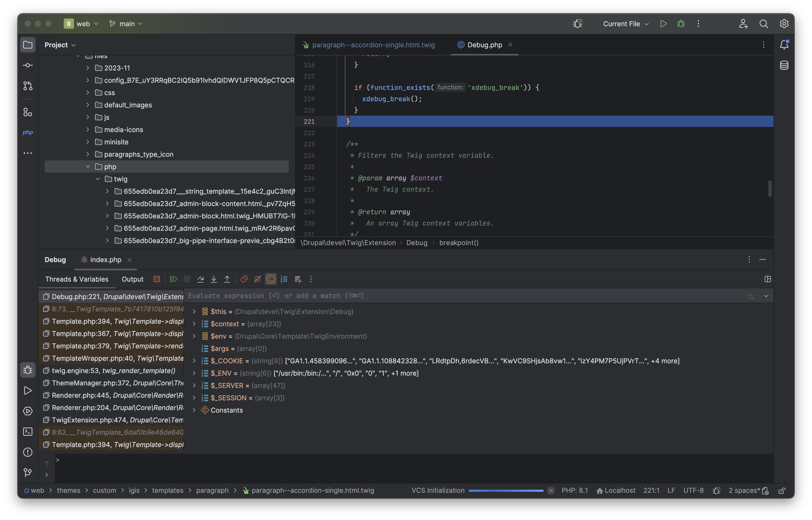Screen dimensions: 812x520
Task: Open IDE settings gear
Action: click(x=784, y=24)
